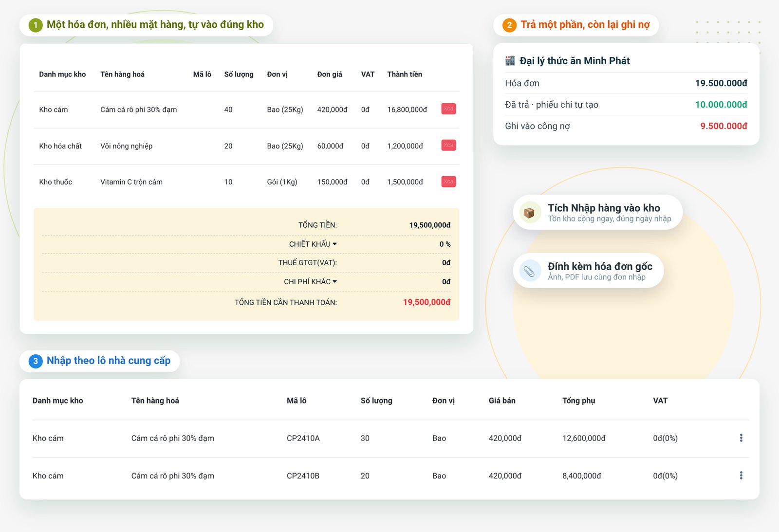Click heading Nhập theo lô nhà cung cấp
The width and height of the screenshot is (779, 532).
pyautogui.click(x=109, y=361)
